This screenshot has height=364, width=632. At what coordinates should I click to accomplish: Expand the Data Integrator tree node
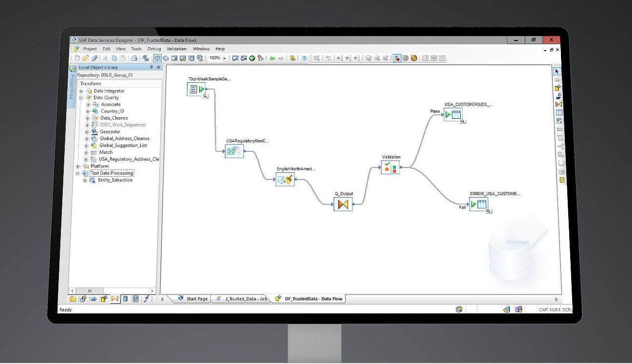(x=81, y=91)
